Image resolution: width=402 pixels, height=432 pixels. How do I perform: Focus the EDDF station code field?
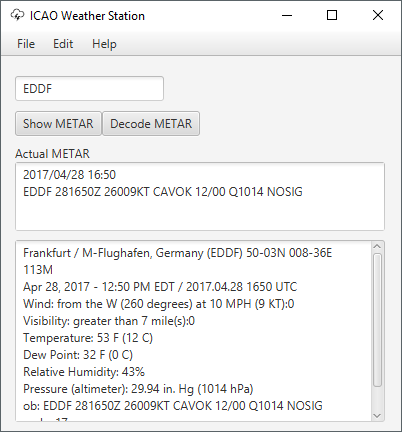[x=89, y=89]
